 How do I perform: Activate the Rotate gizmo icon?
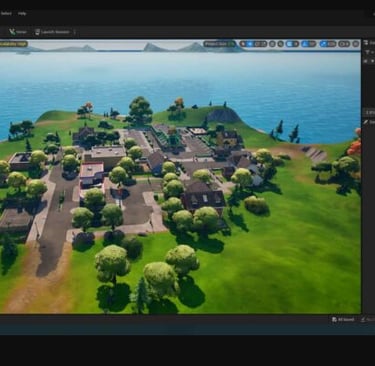click(x=257, y=44)
